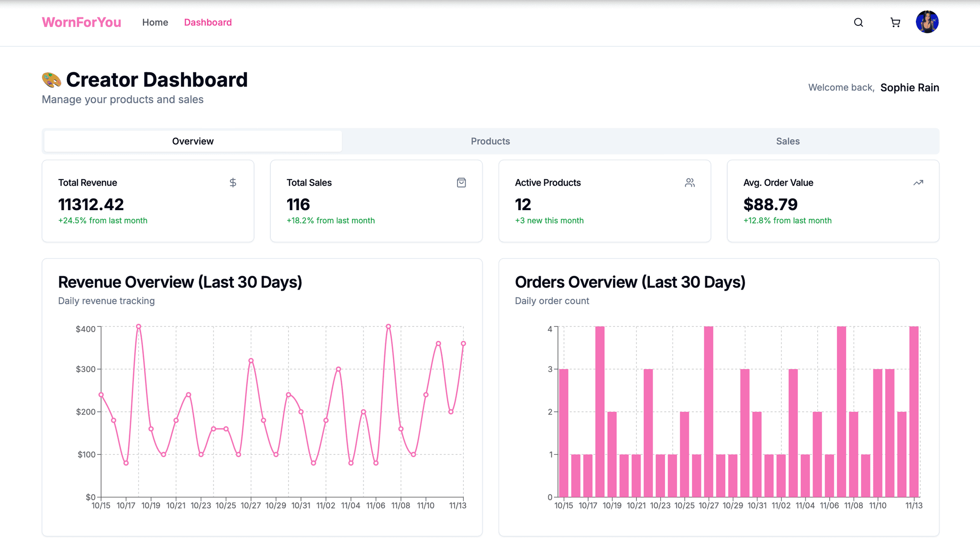
Task: Click the WornForYou logo
Action: (81, 22)
